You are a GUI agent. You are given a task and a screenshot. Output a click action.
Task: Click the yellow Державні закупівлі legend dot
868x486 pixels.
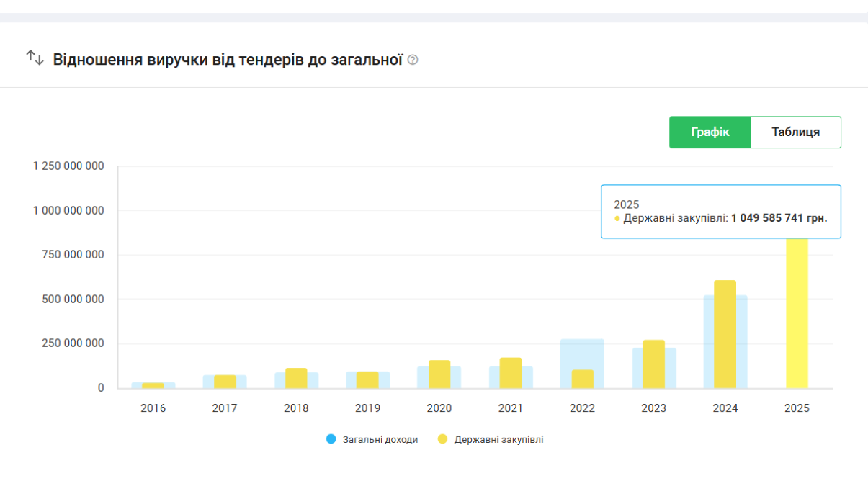click(x=442, y=439)
